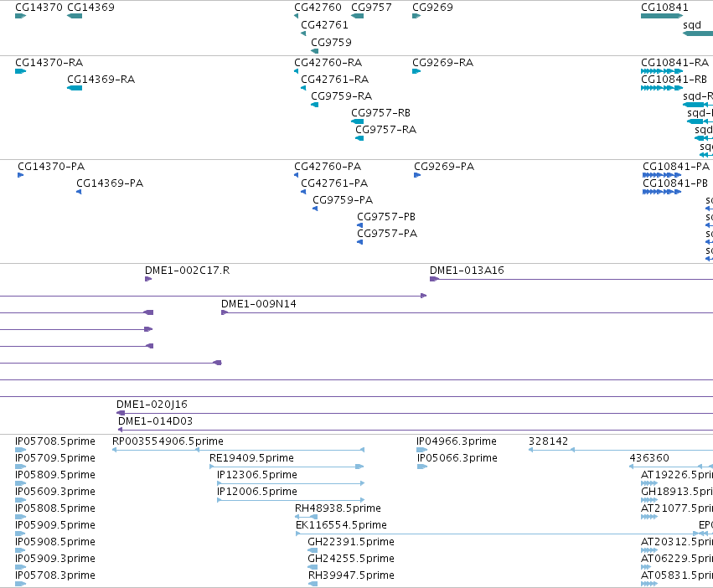Click the sqd gene label
Image resolution: width=713 pixels, height=588 pixels.
tap(691, 25)
